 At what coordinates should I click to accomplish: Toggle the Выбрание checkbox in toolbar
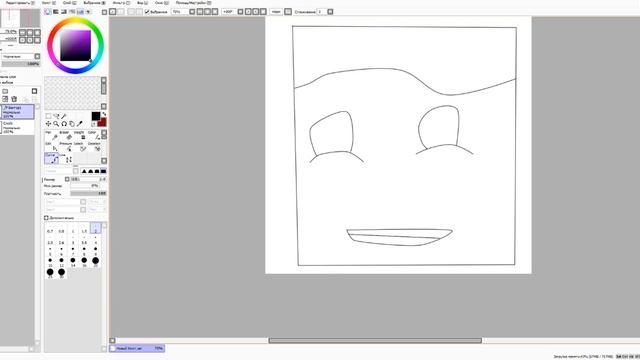click(147, 12)
